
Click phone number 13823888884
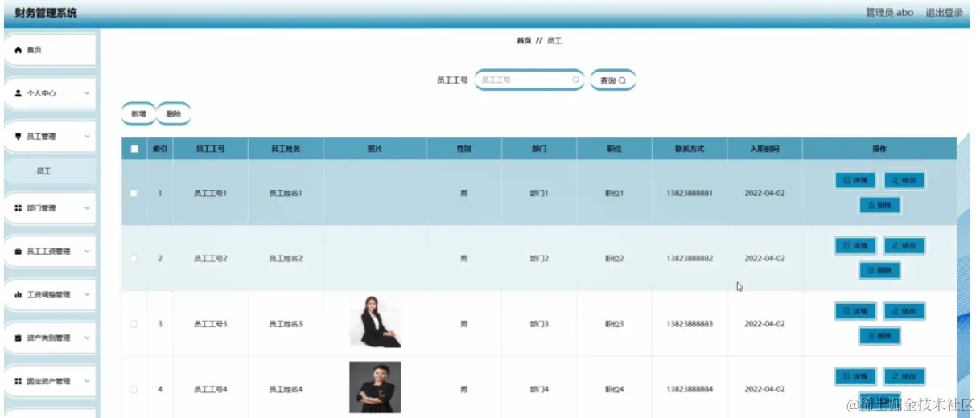click(690, 390)
